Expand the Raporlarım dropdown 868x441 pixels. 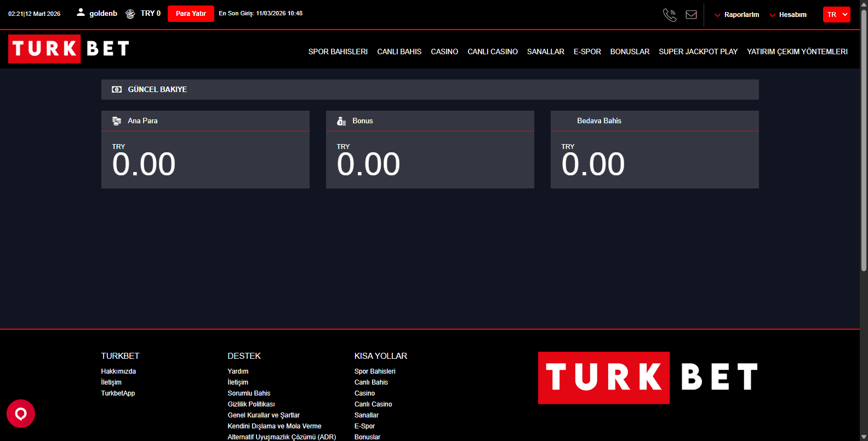coord(737,15)
